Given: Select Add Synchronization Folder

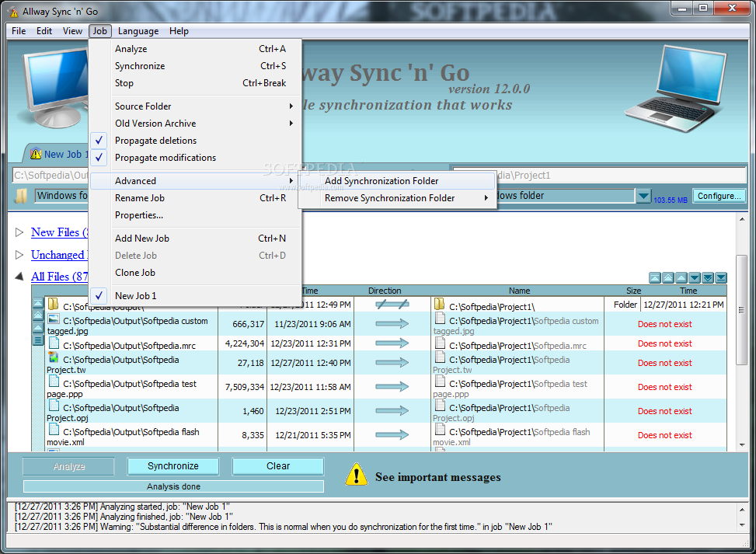Looking at the screenshot, I should click(x=398, y=181).
